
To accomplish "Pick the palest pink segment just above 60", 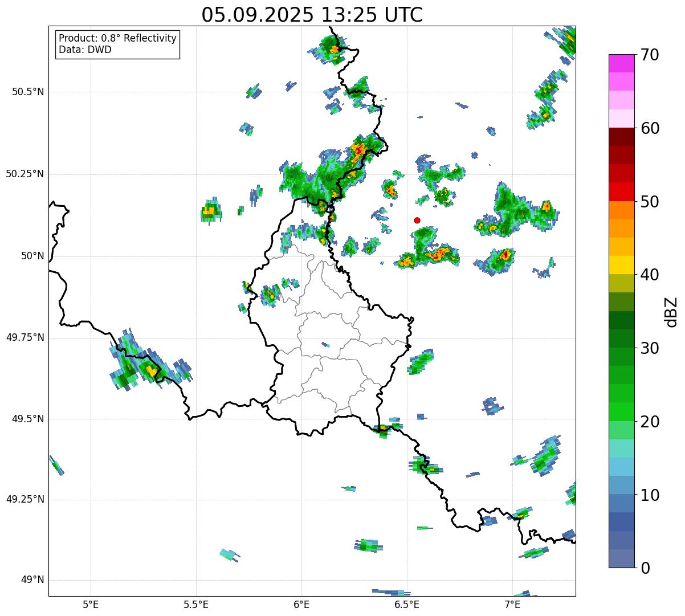I will point(621,119).
